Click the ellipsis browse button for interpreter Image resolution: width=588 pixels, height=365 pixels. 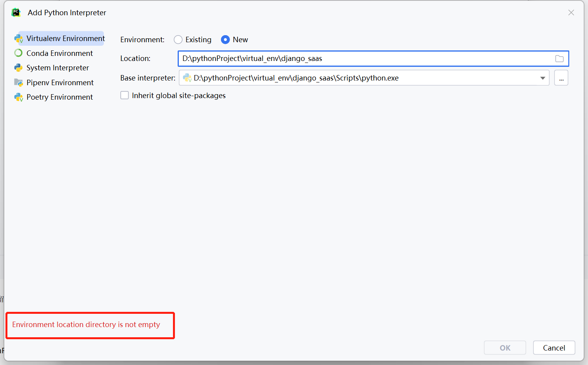tap(561, 78)
